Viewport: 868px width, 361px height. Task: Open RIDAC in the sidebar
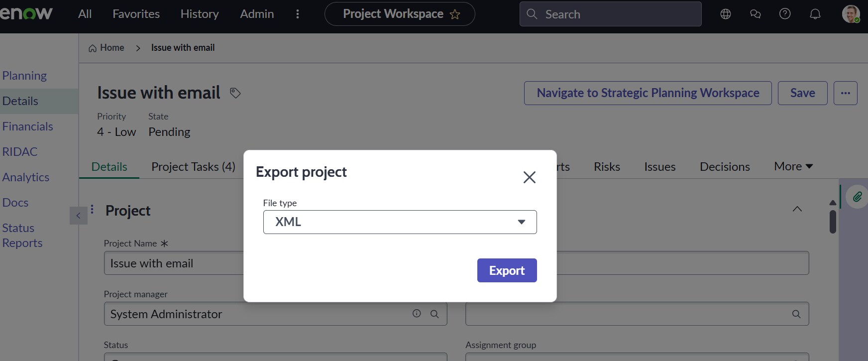tap(20, 152)
